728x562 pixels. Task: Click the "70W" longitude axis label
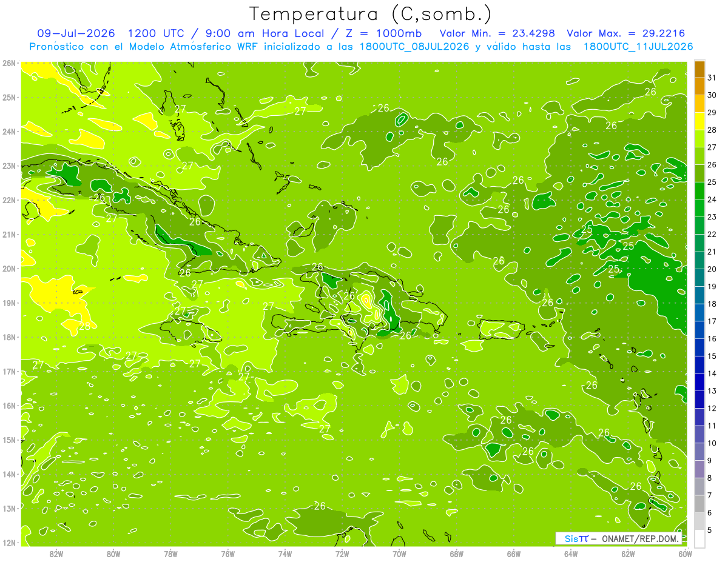(399, 554)
